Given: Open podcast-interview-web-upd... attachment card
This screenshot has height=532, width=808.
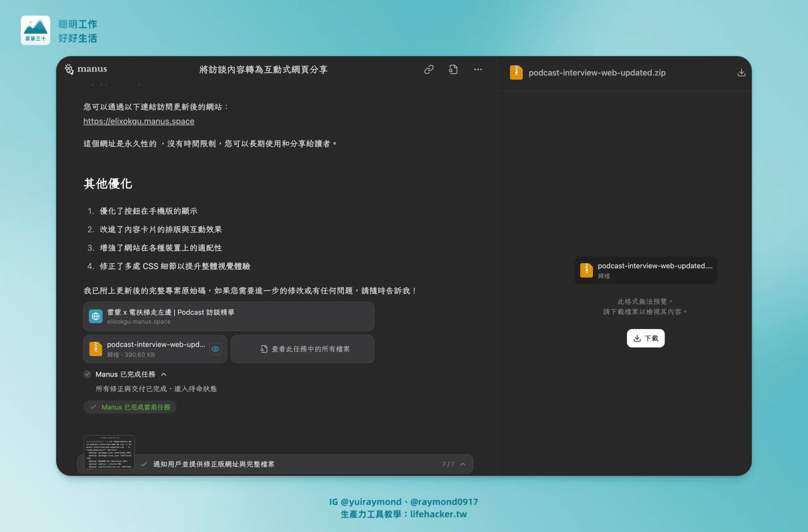Looking at the screenshot, I should pos(155,349).
